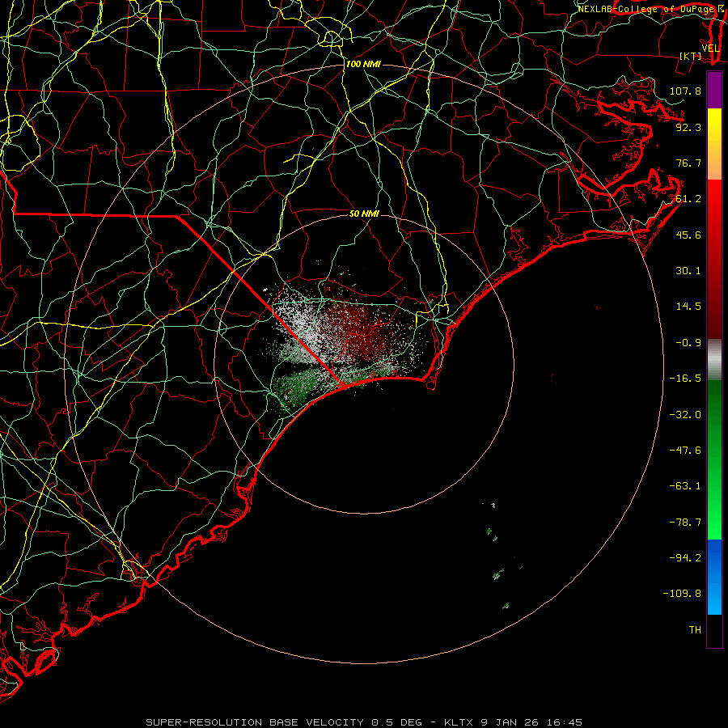Click the -109.8 legend value
Viewport: 728px width, 728px height.
coord(682,594)
